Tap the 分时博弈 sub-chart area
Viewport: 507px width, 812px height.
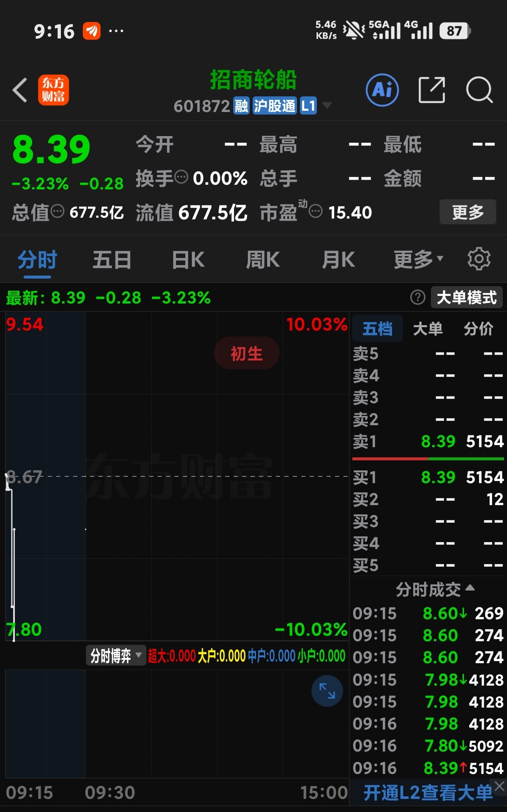pyautogui.click(x=177, y=724)
